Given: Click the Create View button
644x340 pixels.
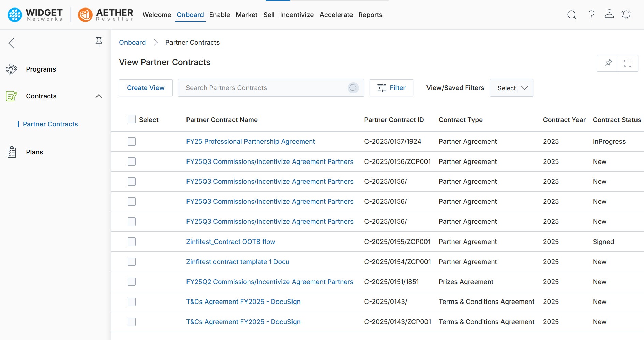Looking at the screenshot, I should click(146, 88).
